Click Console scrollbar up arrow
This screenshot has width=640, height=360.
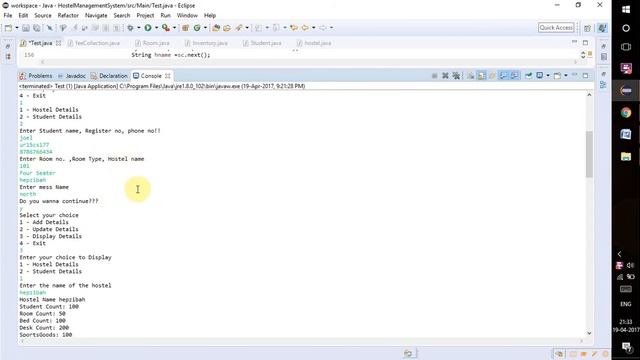[x=589, y=95]
